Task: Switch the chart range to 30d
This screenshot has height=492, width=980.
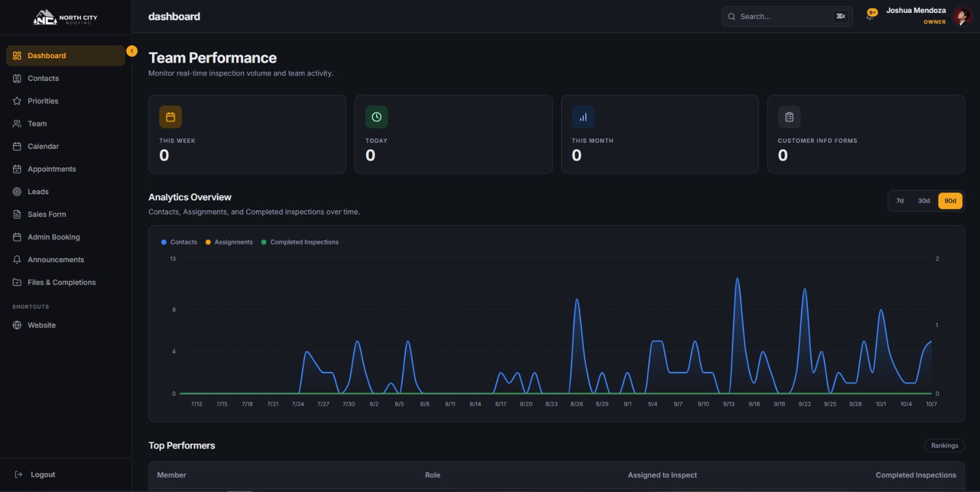Action: tap(924, 201)
